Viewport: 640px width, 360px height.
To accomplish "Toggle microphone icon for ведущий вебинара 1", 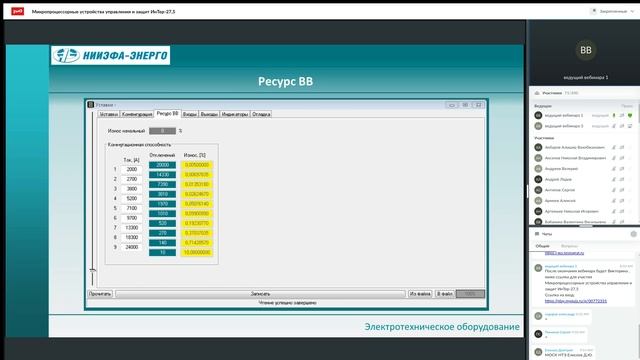I will tap(613, 116).
